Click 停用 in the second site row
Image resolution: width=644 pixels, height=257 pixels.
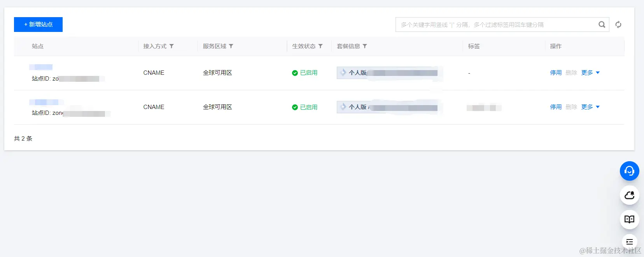pyautogui.click(x=556, y=107)
